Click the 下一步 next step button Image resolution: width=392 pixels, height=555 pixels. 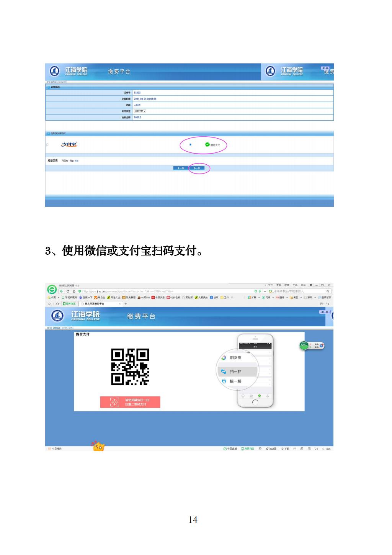click(196, 168)
